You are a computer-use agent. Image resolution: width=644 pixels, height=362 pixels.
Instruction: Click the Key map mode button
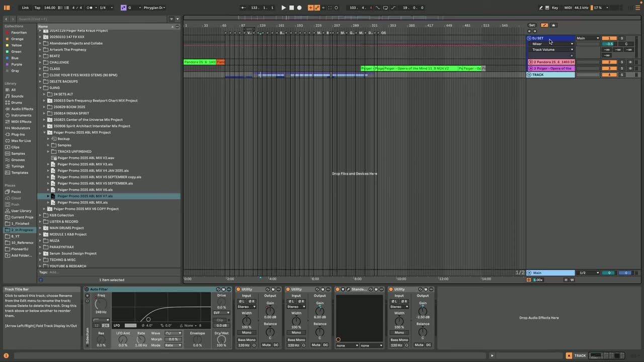pos(555,8)
